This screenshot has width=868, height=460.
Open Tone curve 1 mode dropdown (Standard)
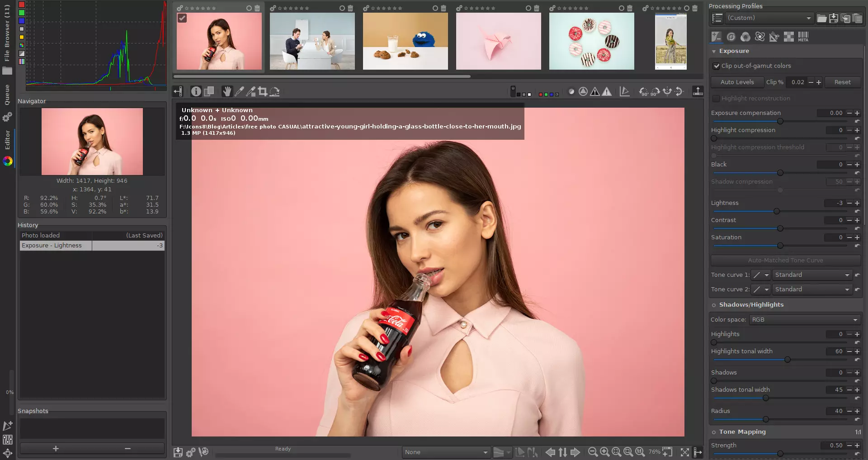pos(812,275)
